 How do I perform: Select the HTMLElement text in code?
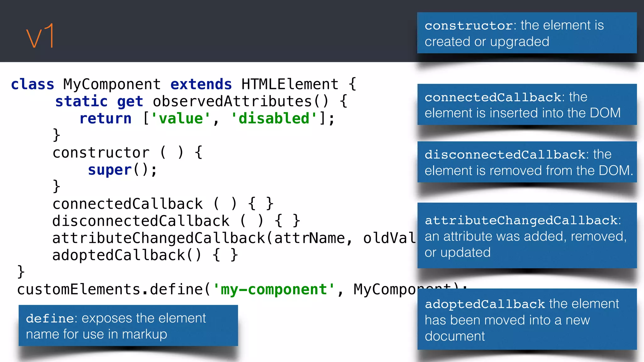pyautogui.click(x=290, y=84)
